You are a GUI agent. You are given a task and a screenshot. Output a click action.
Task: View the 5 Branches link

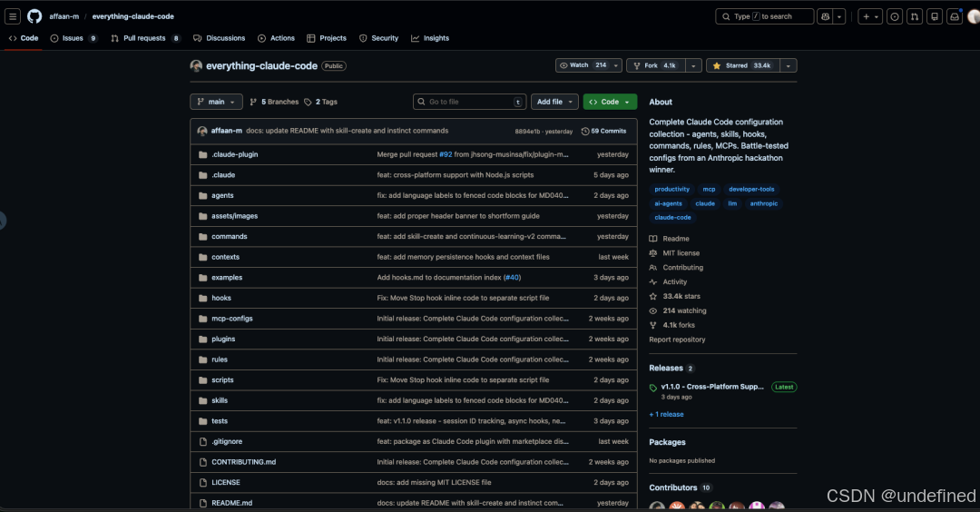tap(274, 102)
